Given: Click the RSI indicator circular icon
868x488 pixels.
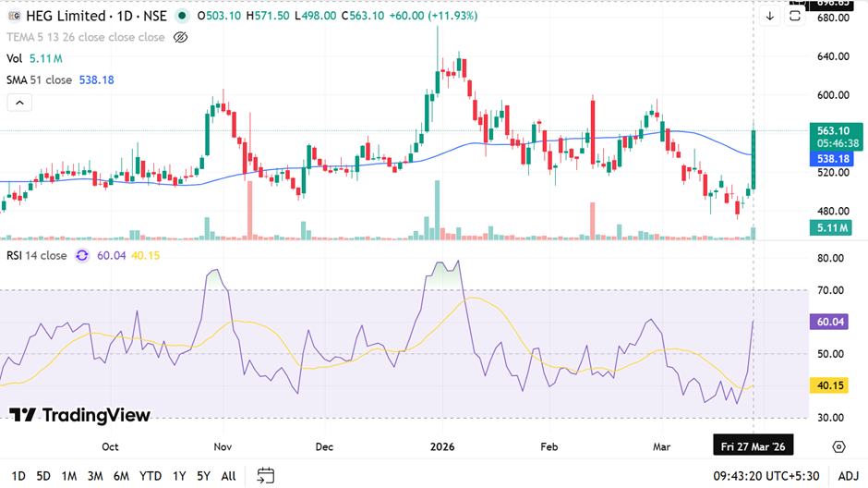Looking at the screenshot, I should tap(82, 255).
